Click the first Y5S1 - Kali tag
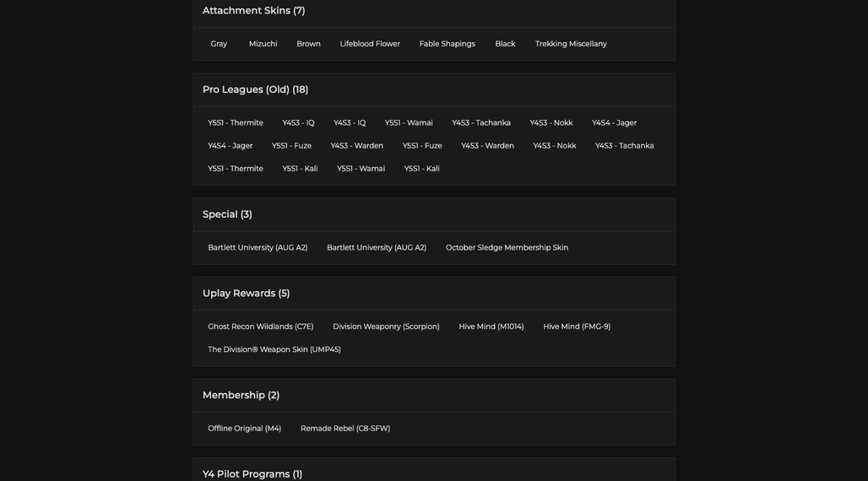This screenshot has width=868, height=481. click(x=300, y=168)
